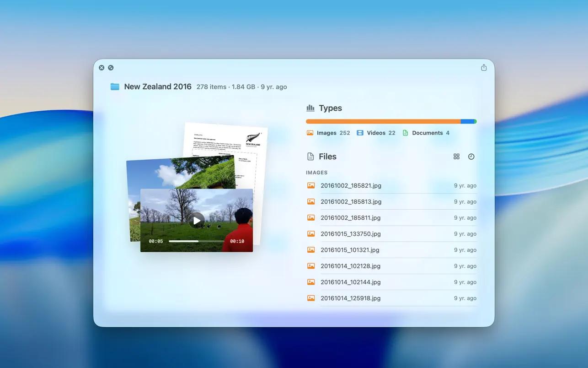Click the Images type icon in the legend
Screen dimensions: 588x368
[x=310, y=133]
